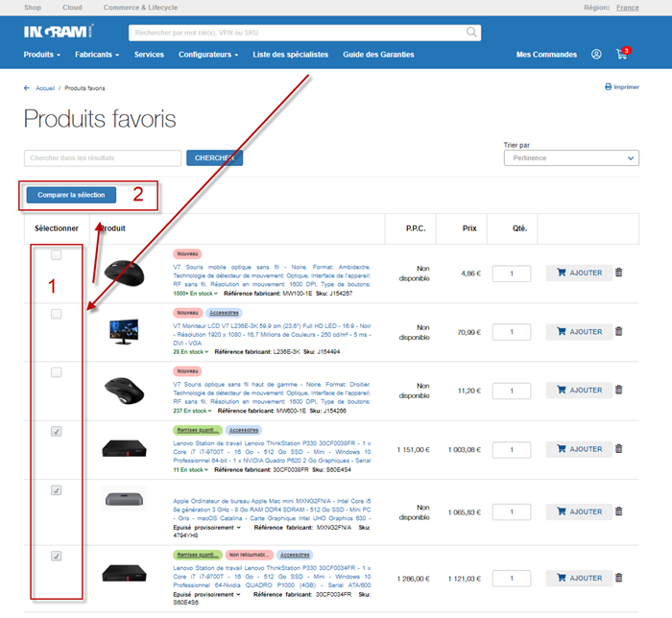Go to Mes Commandes
This screenshot has width=672, height=618.
(546, 55)
